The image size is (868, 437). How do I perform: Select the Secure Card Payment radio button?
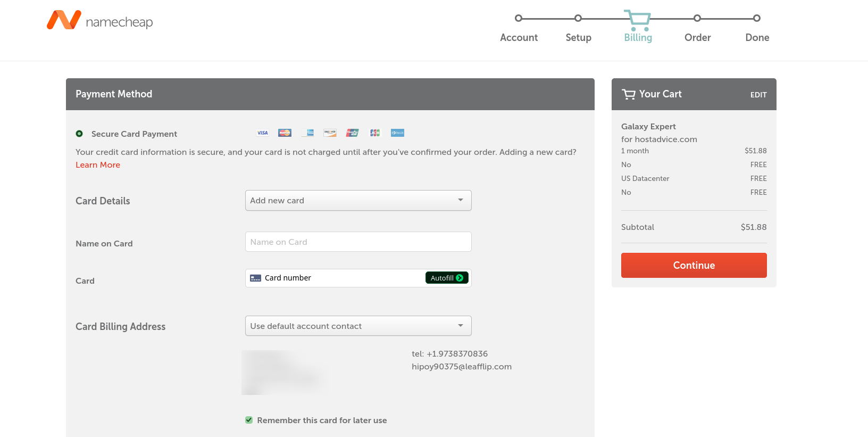click(x=79, y=134)
